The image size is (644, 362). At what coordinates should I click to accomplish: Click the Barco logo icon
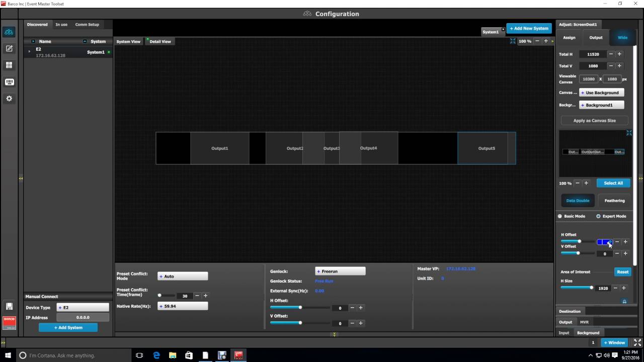[x=9, y=322]
